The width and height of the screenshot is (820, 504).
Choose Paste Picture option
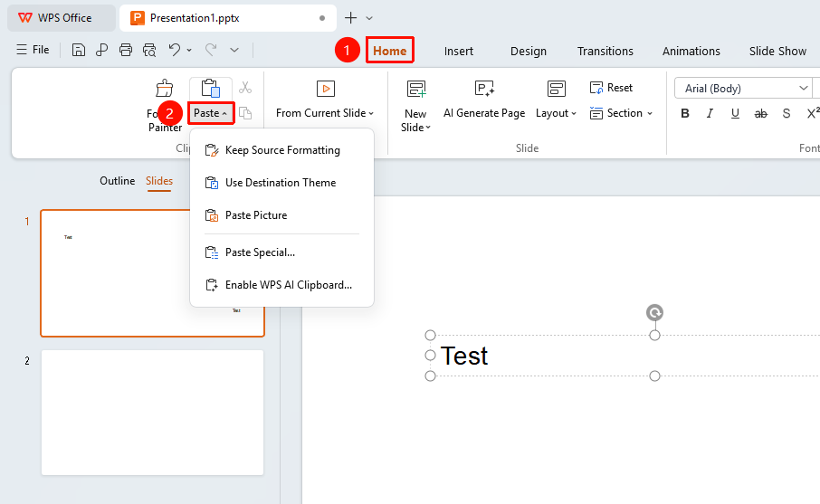pos(281,215)
